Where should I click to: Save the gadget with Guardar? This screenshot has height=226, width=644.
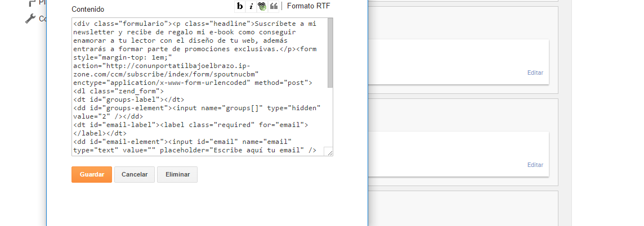pos(92,175)
